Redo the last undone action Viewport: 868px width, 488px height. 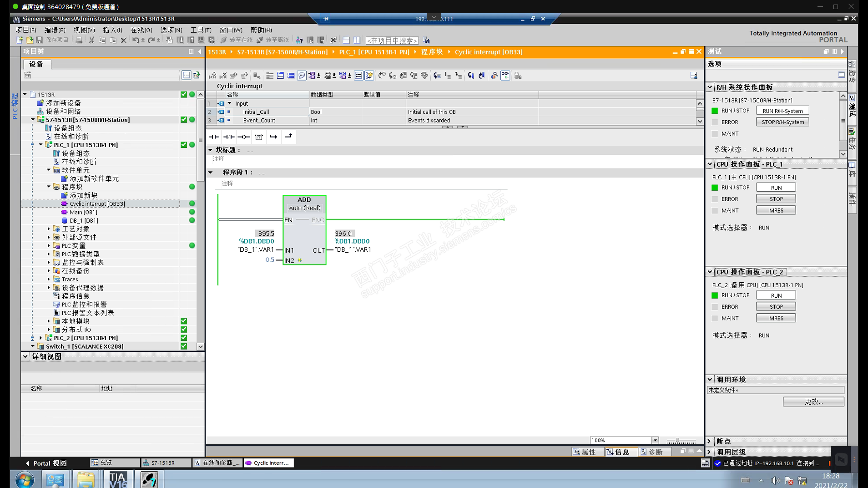pyautogui.click(x=151, y=40)
